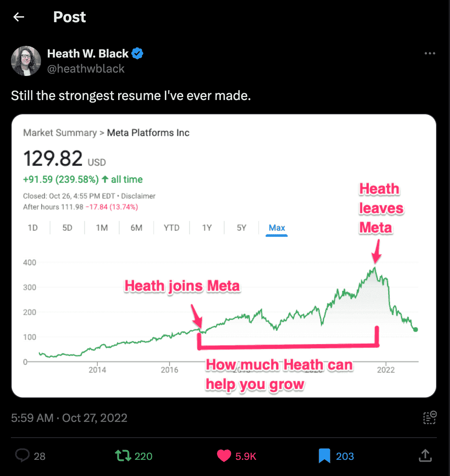
Task: Click the blue verified badge
Action: [137, 54]
